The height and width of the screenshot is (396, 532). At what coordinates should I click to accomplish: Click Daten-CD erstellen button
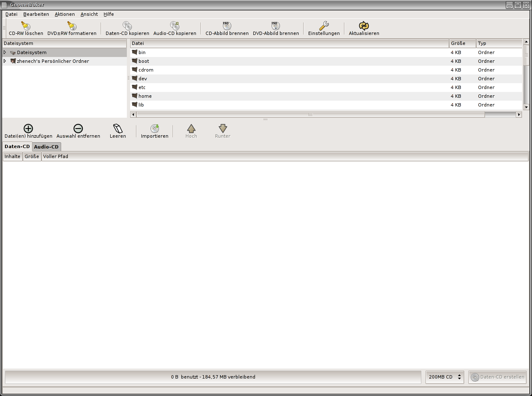click(x=497, y=377)
